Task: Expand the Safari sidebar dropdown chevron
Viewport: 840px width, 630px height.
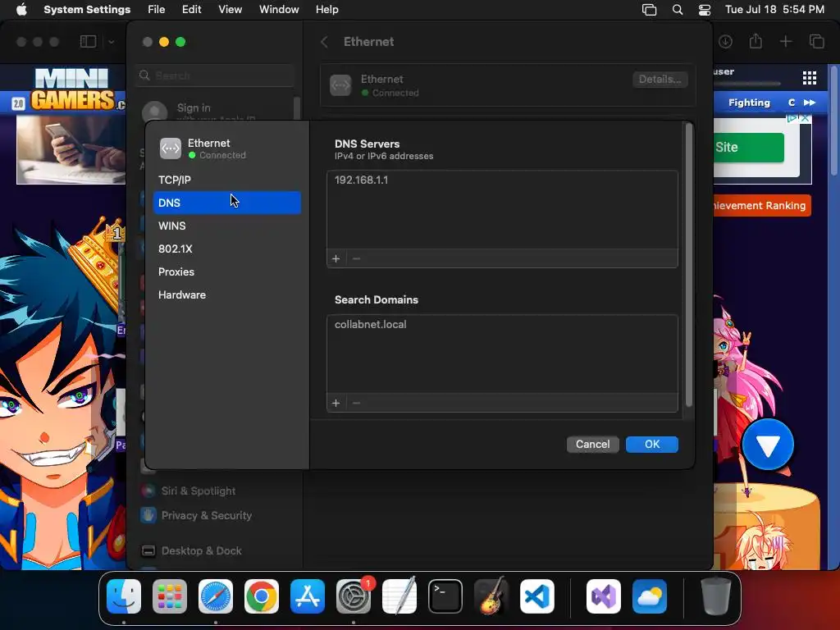Action: [x=111, y=41]
